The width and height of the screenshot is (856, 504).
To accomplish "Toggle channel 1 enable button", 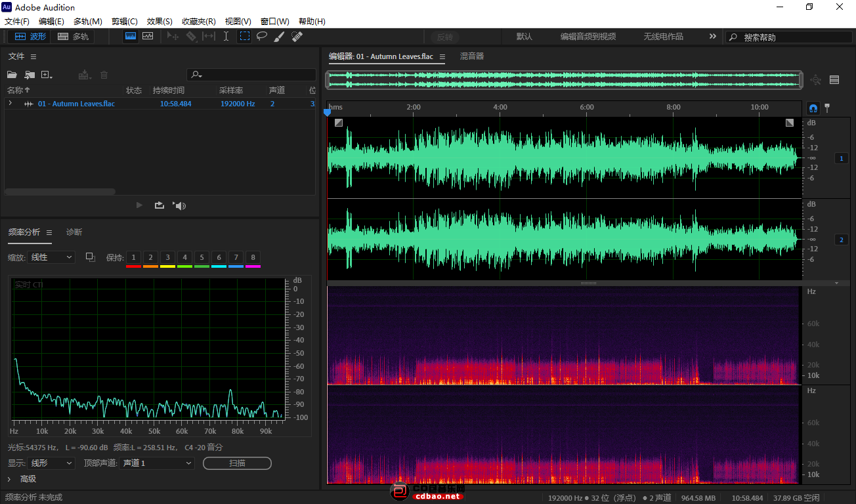I will point(842,158).
